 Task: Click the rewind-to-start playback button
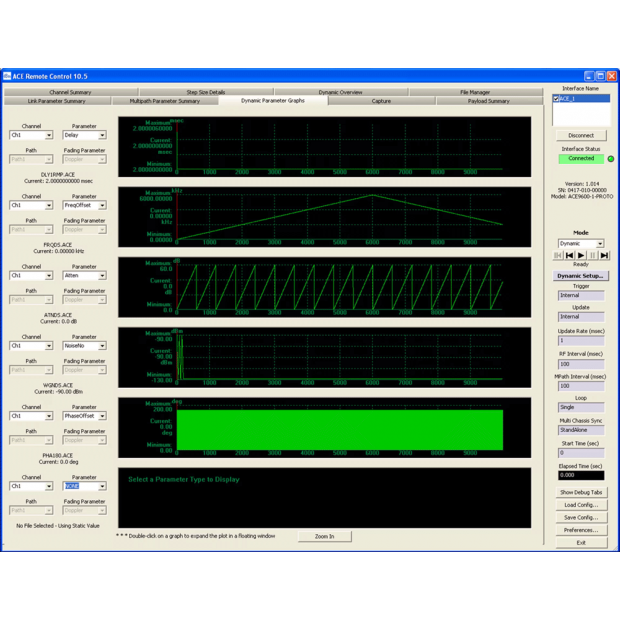coord(559,255)
